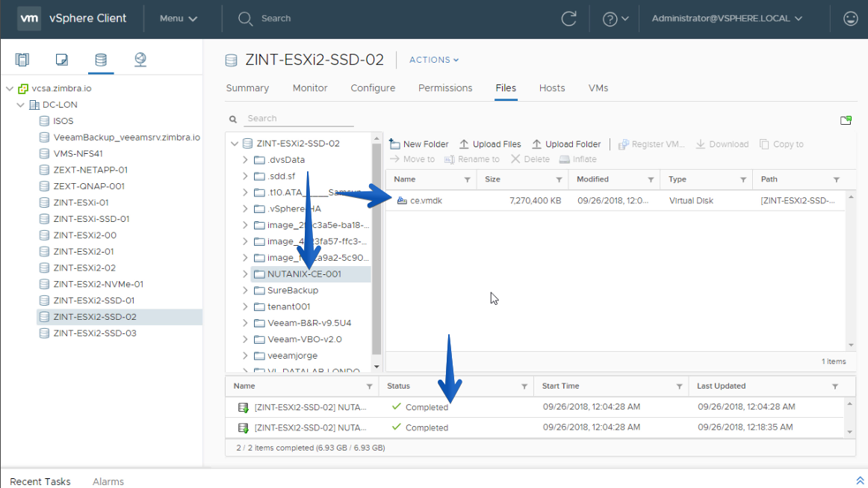Open the Hosts and Clusters inventory view
Image resolution: width=868 pixels, height=488 pixels.
point(22,59)
